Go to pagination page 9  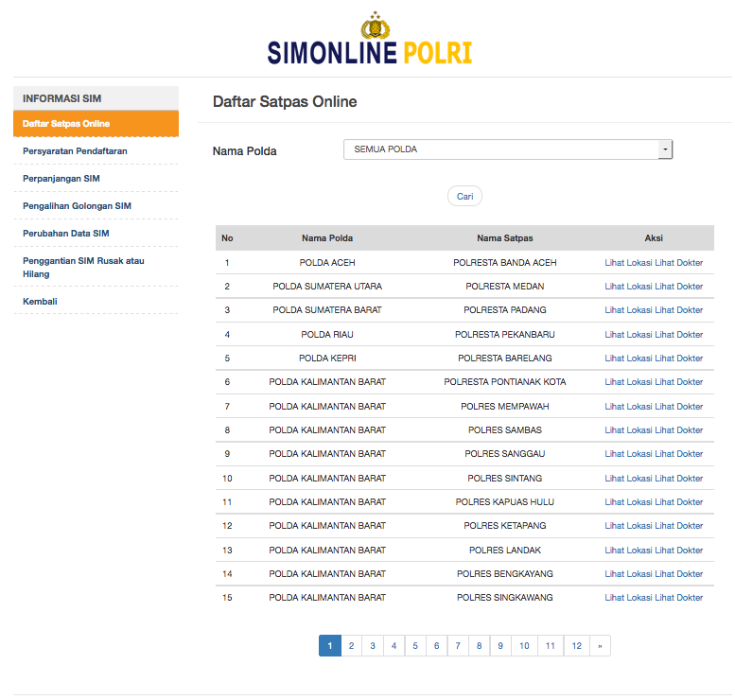pos(500,646)
